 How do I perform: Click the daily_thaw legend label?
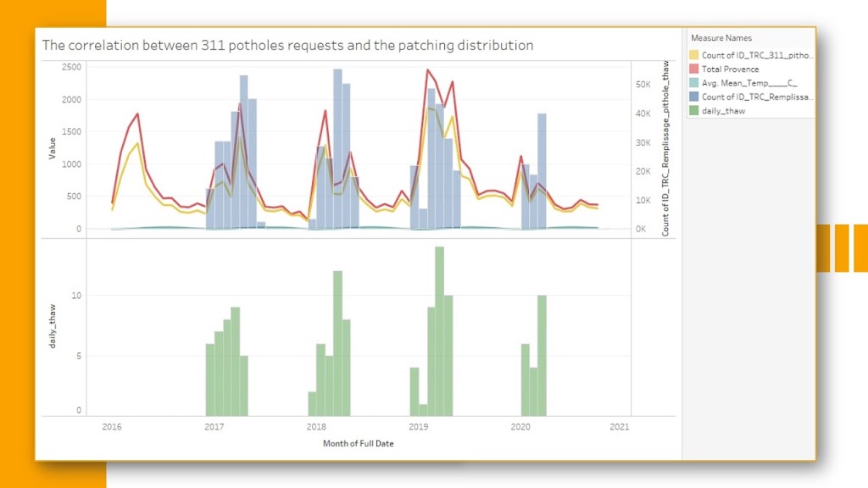click(724, 111)
